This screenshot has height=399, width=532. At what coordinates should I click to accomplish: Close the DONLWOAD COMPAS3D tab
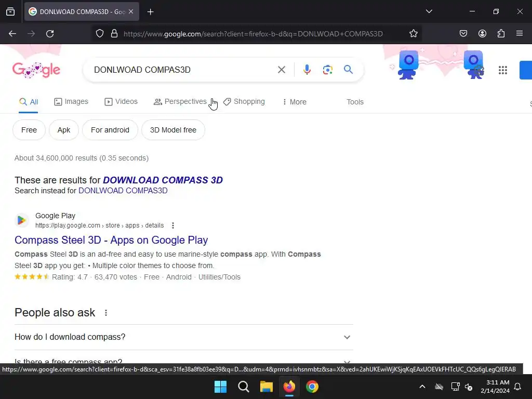coord(131,11)
